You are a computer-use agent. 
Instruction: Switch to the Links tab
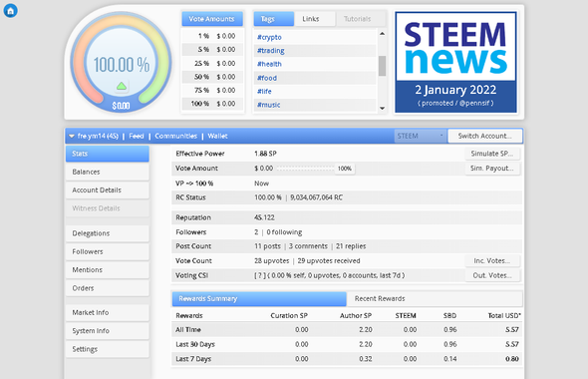314,19
